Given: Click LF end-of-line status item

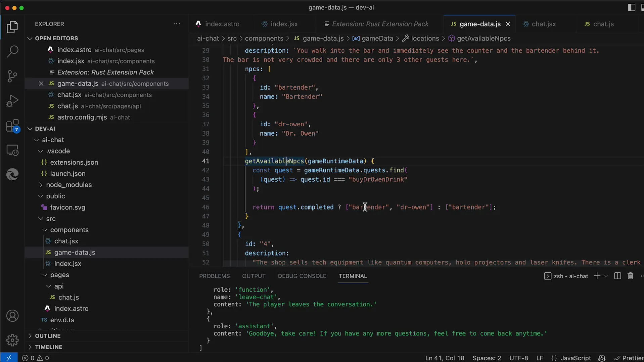Looking at the screenshot, I should (x=540, y=358).
